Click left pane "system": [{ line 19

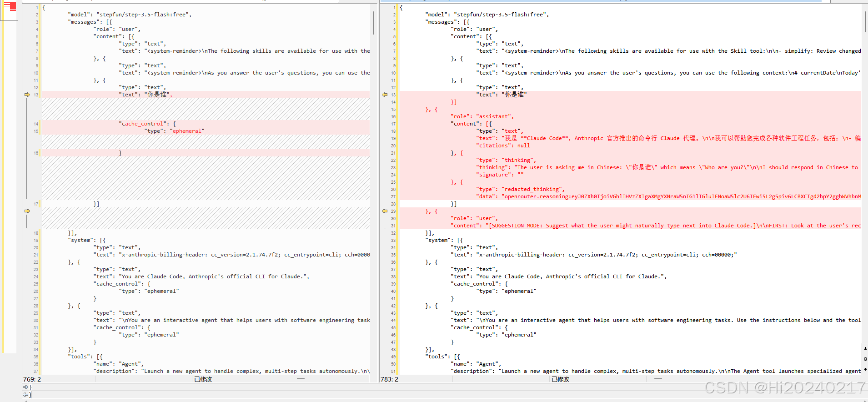coord(87,240)
